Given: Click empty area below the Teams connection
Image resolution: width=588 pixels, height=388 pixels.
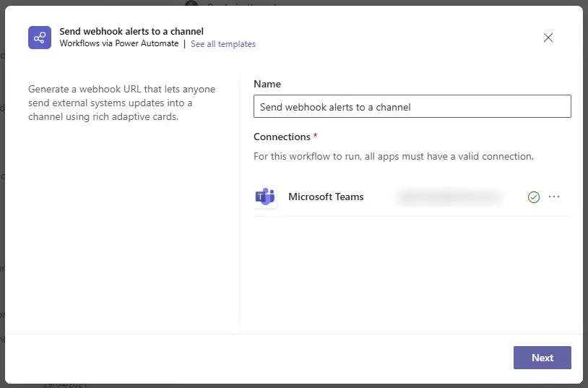Looking at the screenshot, I should pos(412,275).
